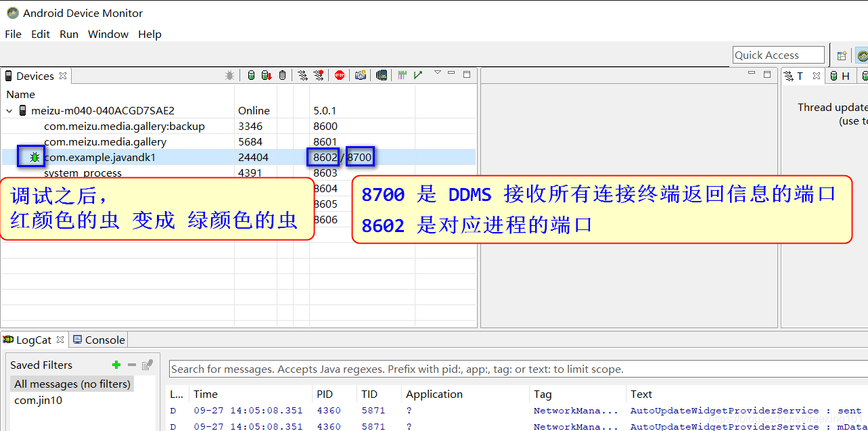Click the 5.0.1 Android version cell

coord(325,110)
